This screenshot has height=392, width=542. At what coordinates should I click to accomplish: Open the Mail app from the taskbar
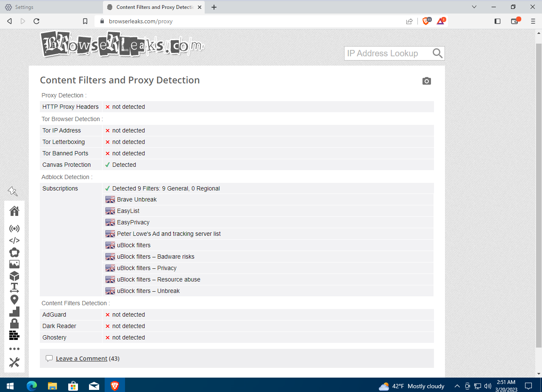coord(94,386)
